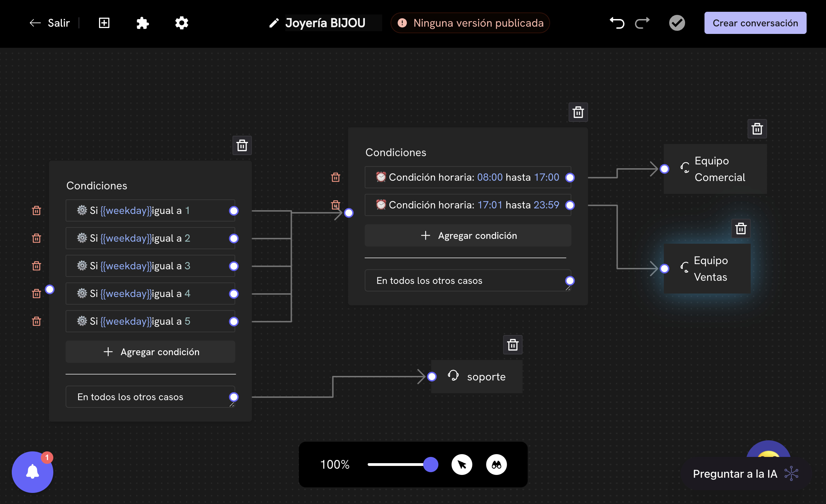
Task: Delete the Equipo Comercial node via trash icon
Action: pyautogui.click(x=757, y=129)
